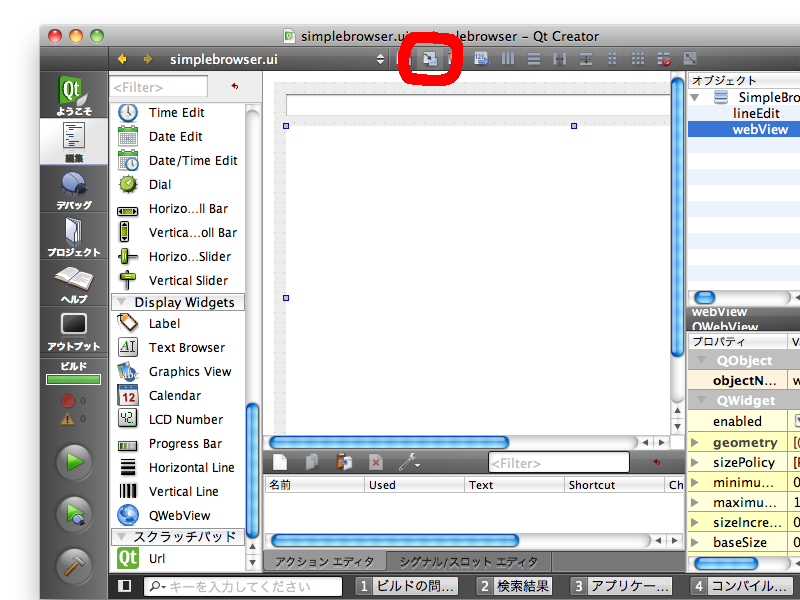800x600 pixels.
Task: Toggle the enabled property checkbox
Action: 797,421
